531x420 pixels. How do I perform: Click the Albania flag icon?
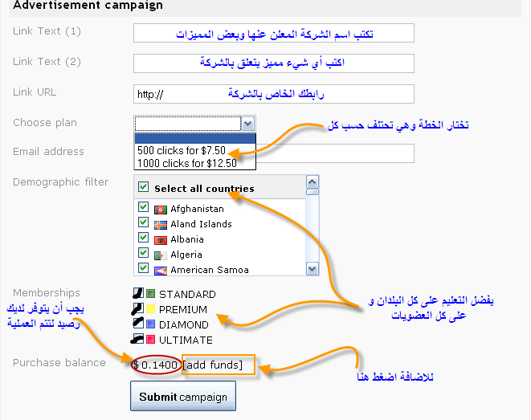point(160,239)
